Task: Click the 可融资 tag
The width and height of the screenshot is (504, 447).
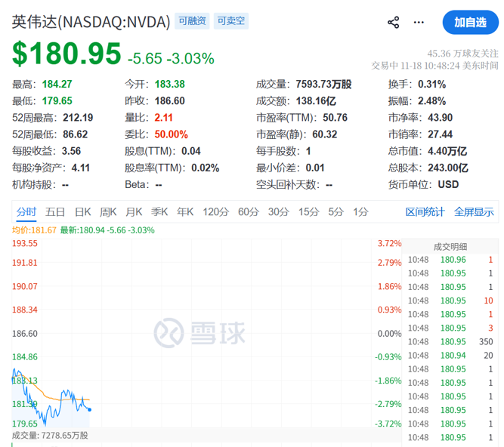Action: 192,22
